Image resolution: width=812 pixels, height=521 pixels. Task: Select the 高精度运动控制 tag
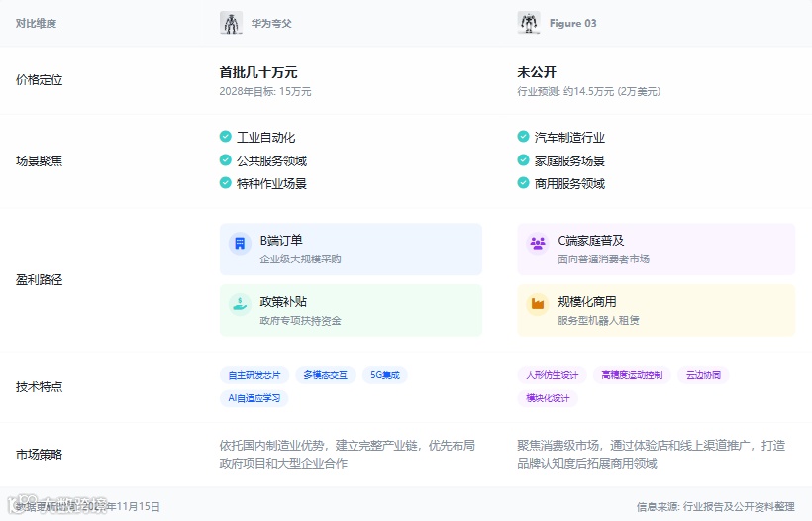[x=632, y=375]
